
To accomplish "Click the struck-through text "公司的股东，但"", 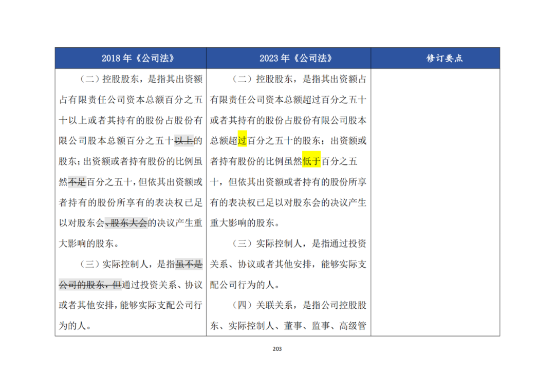I will pyautogui.click(x=90, y=285).
